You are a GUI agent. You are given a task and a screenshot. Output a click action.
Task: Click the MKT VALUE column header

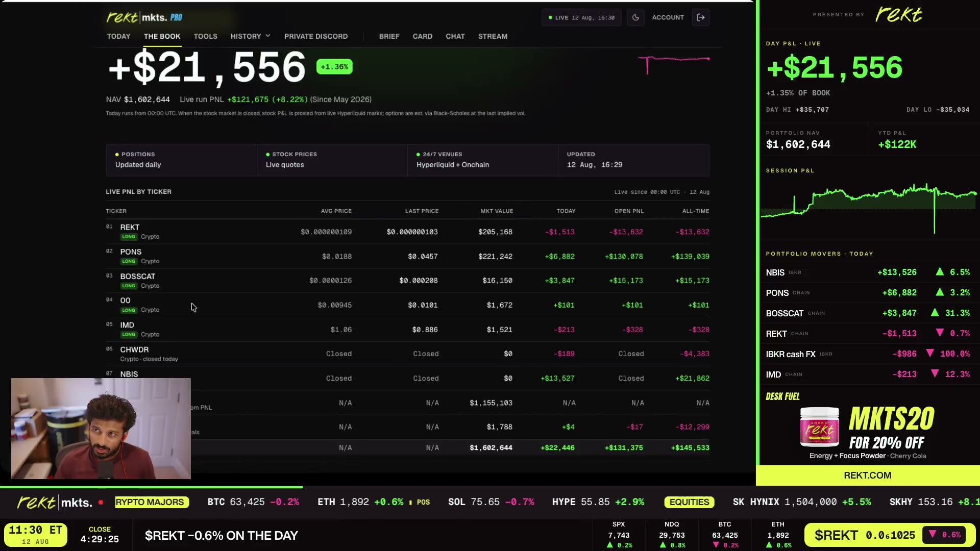[x=497, y=211]
